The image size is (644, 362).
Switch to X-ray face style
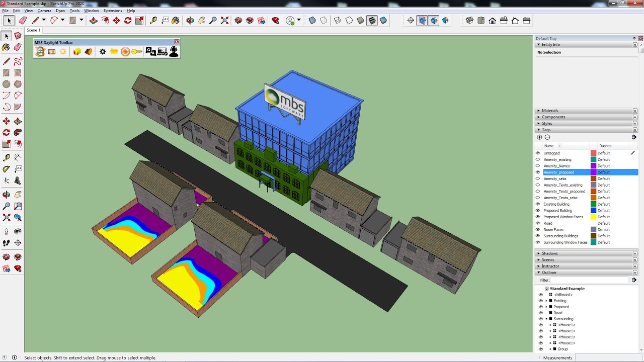(x=312, y=21)
